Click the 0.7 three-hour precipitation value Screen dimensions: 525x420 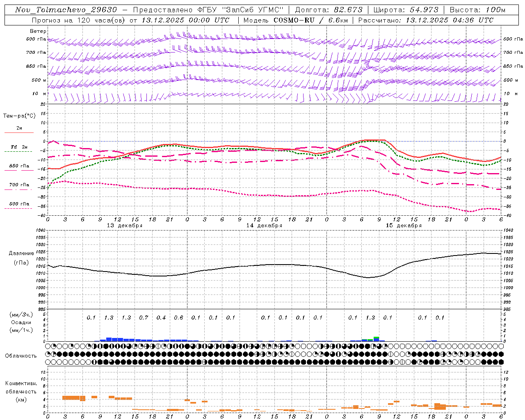(144, 317)
